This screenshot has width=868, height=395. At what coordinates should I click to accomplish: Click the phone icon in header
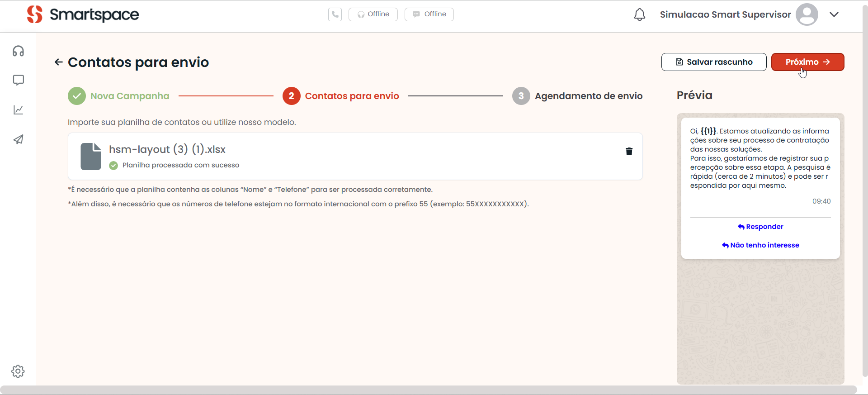335,14
